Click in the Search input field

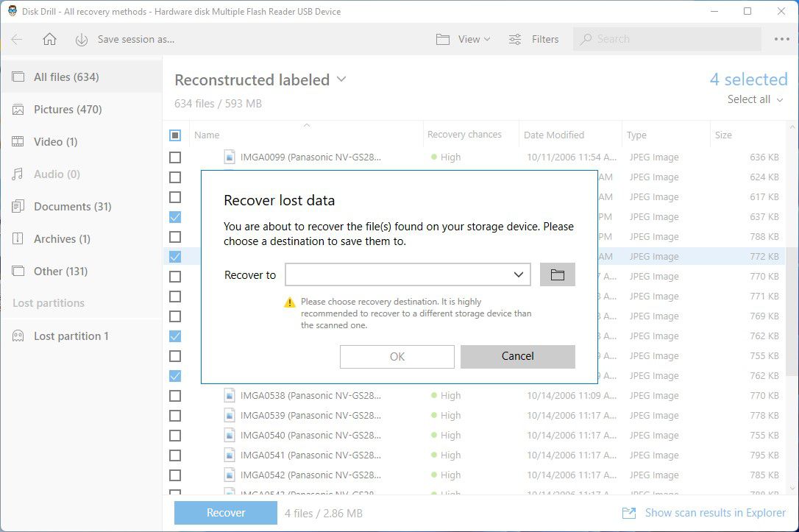click(667, 39)
